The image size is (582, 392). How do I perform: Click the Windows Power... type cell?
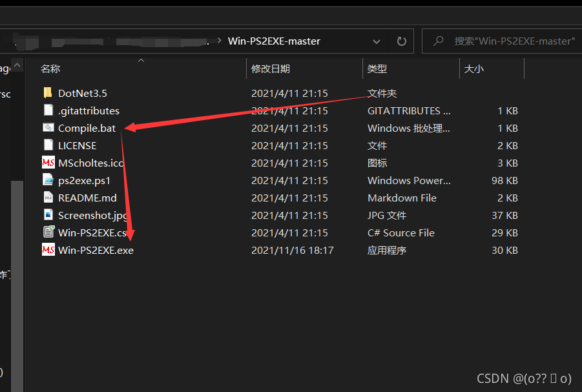click(409, 180)
